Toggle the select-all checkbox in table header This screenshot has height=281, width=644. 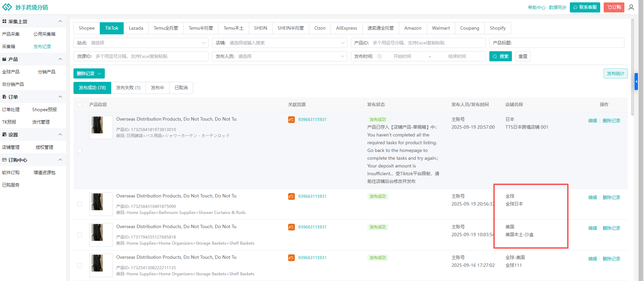pyautogui.click(x=80, y=105)
